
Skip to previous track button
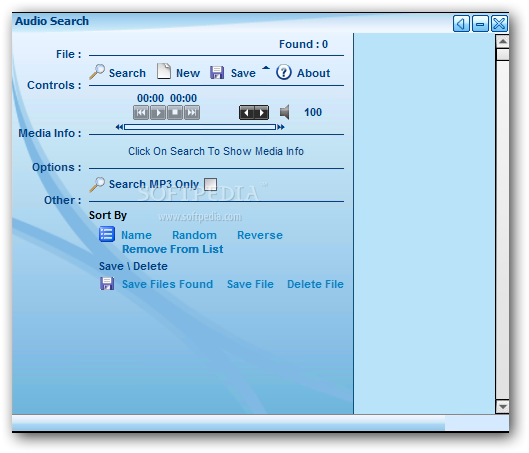pos(141,112)
